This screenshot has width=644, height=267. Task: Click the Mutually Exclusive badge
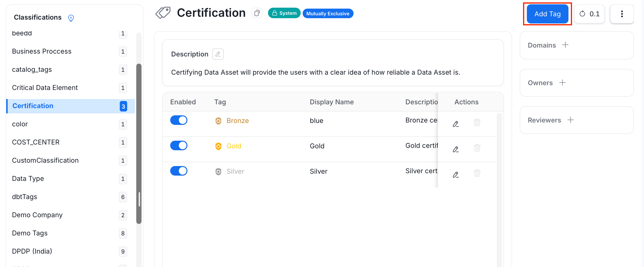click(328, 13)
